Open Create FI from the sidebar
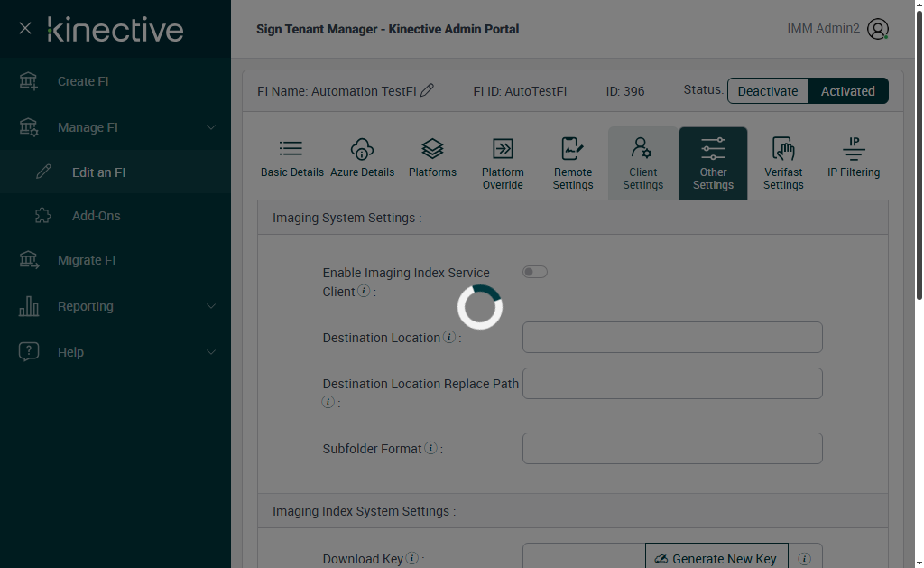This screenshot has width=924, height=568. [83, 81]
